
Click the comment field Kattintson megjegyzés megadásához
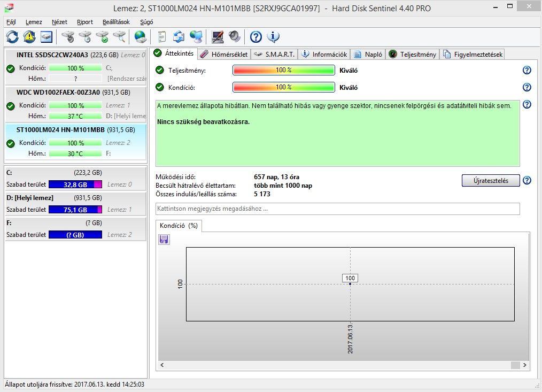(338, 209)
